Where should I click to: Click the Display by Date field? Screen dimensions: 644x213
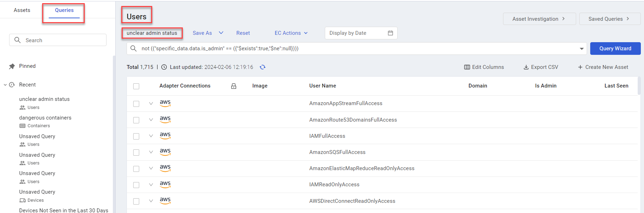pos(361,33)
